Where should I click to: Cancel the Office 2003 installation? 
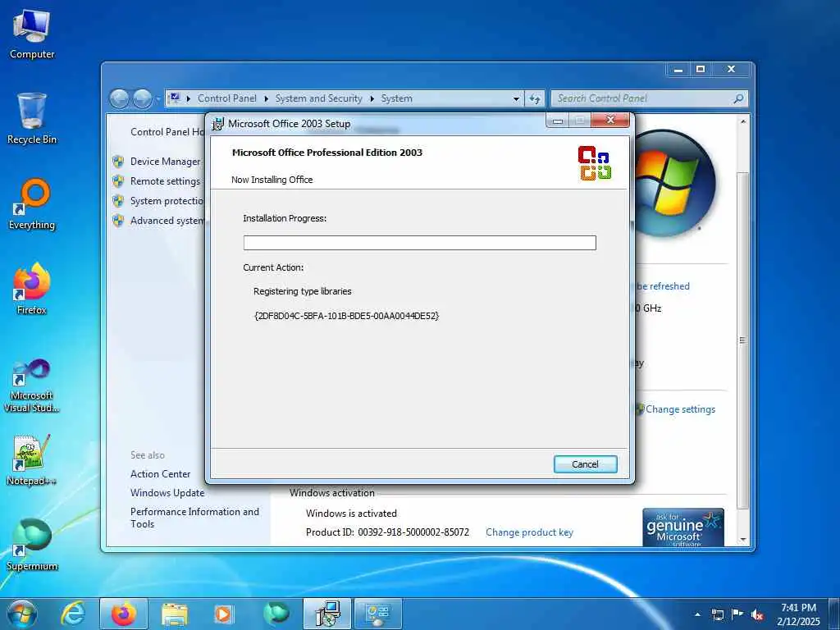pyautogui.click(x=585, y=464)
